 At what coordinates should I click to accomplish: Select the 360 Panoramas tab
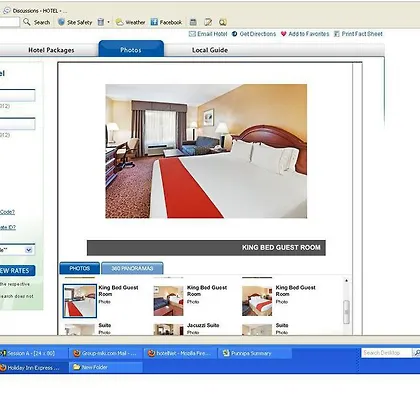point(132,268)
